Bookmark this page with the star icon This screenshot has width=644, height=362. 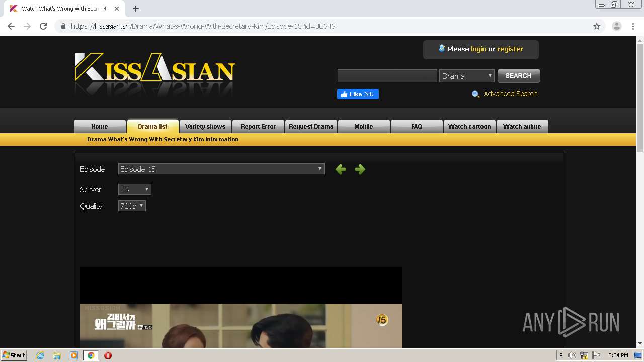click(597, 26)
